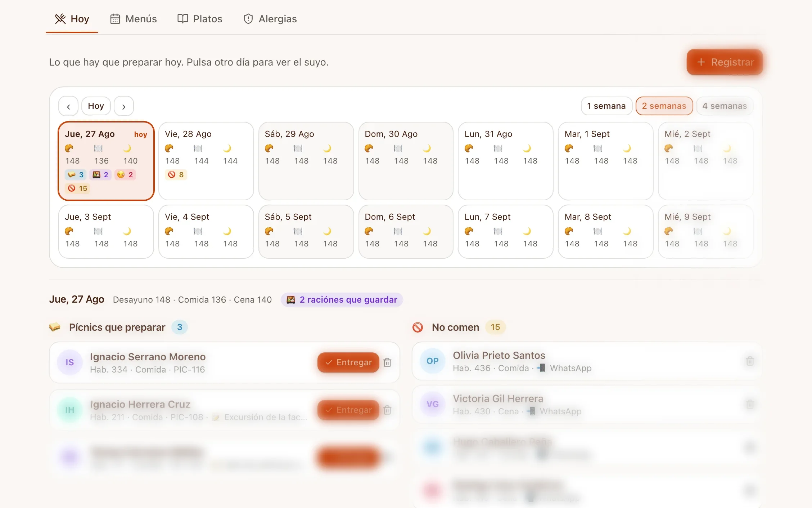812x508 pixels.
Task: Select the Jue, 27 Ago day card
Action: tap(106, 161)
